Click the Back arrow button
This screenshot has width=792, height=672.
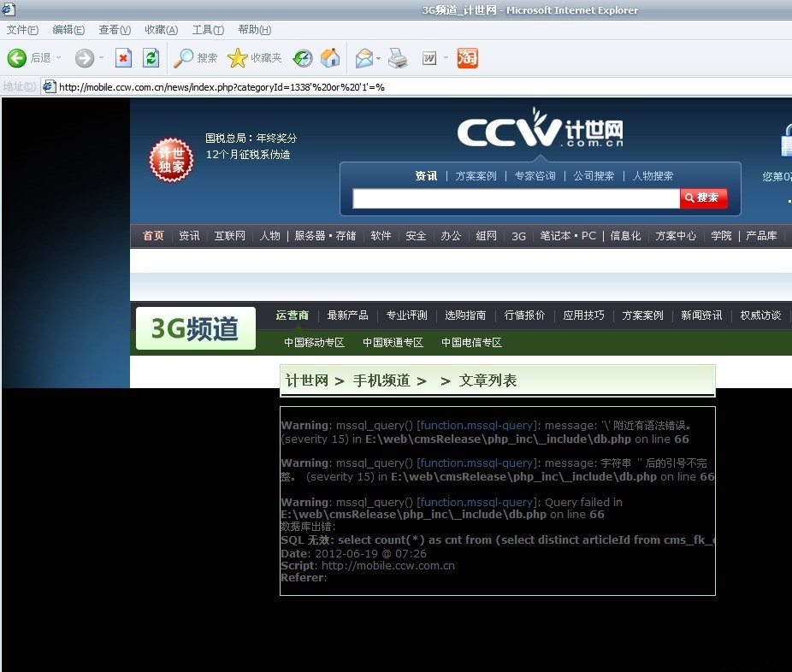[x=16, y=58]
